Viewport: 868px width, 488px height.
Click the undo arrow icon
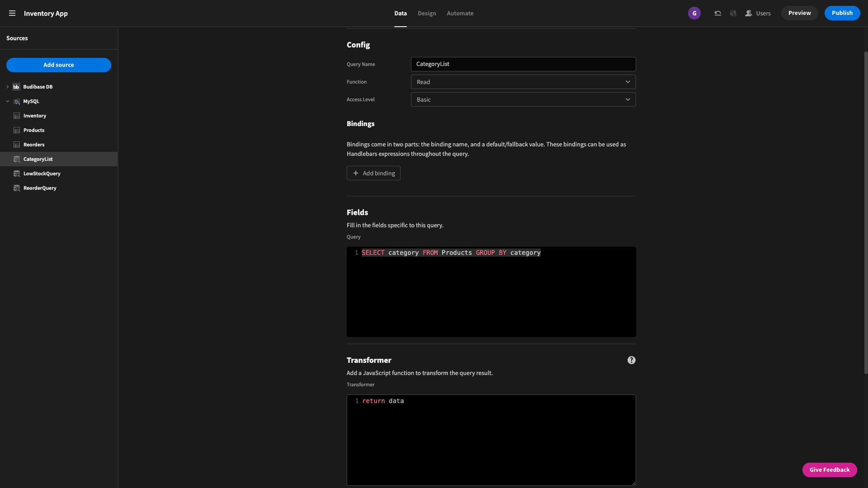point(717,13)
